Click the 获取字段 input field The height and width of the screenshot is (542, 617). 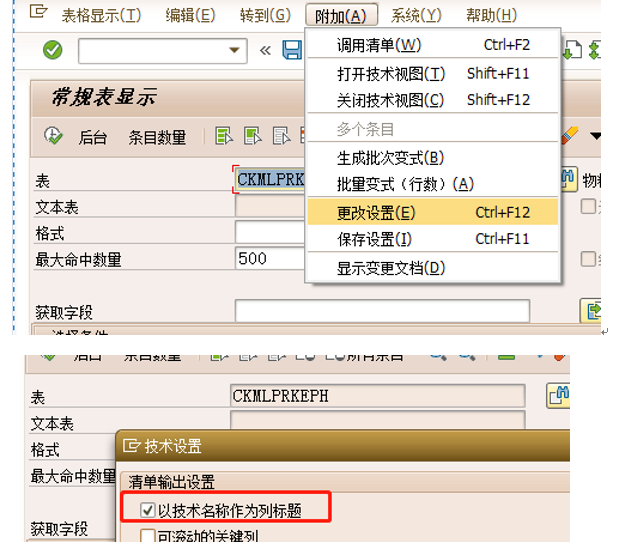[382, 310]
